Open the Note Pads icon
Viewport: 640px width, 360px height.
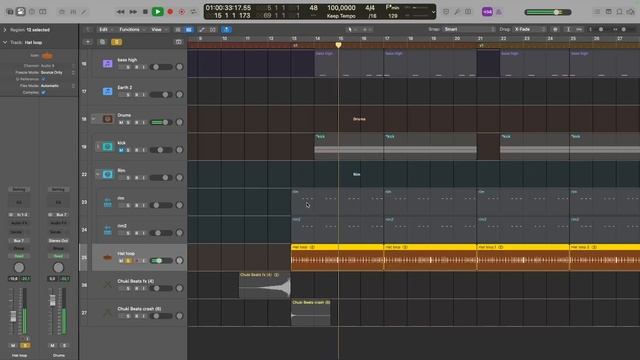point(609,12)
